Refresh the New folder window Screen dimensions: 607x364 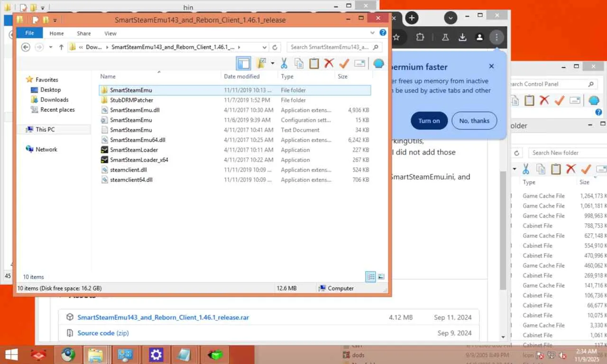coord(517,153)
